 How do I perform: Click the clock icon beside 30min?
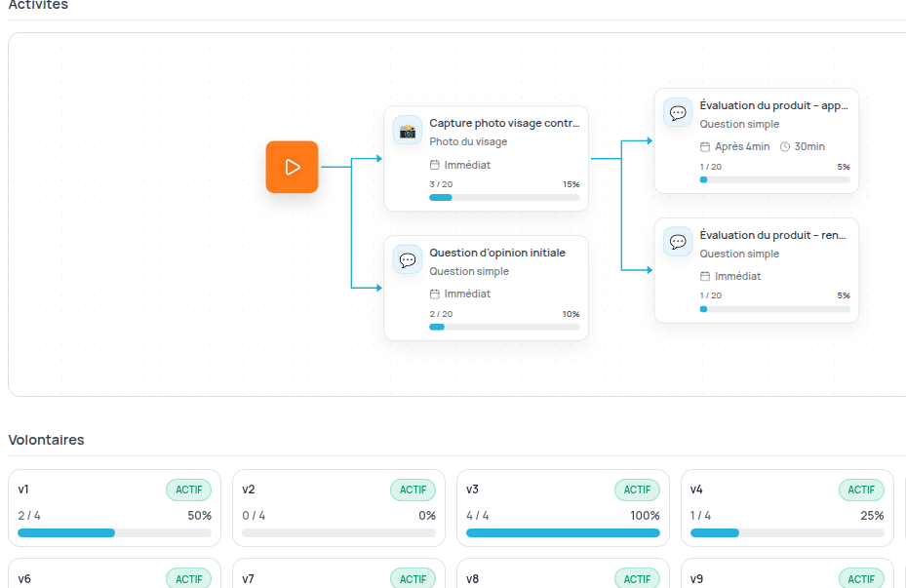click(x=785, y=147)
